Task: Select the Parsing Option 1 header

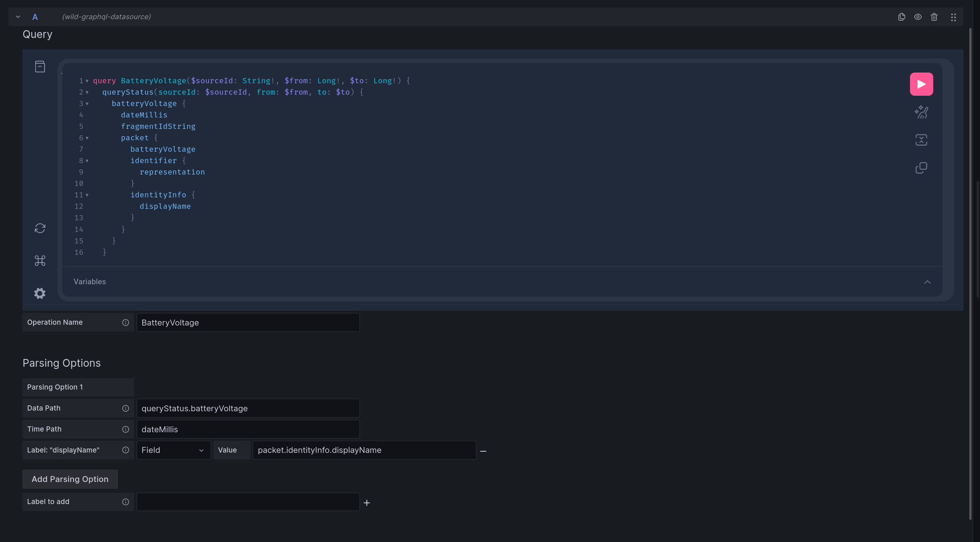Action: pyautogui.click(x=78, y=387)
